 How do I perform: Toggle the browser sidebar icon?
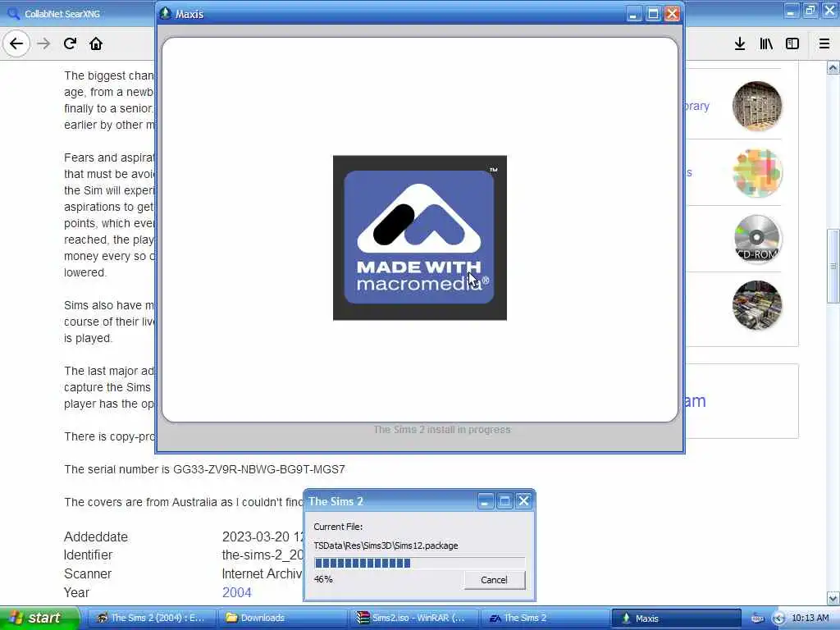click(792, 43)
